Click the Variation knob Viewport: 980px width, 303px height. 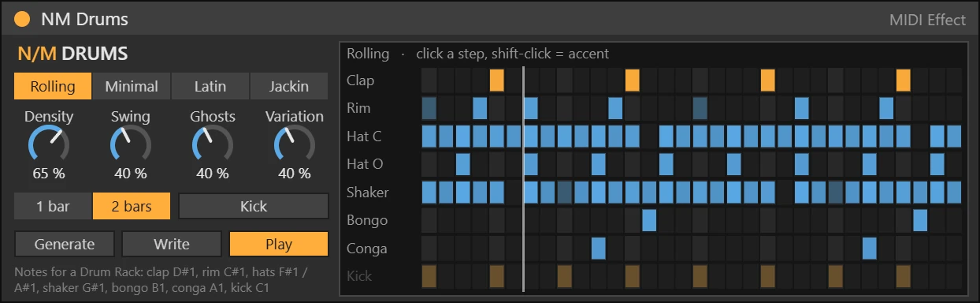click(295, 146)
